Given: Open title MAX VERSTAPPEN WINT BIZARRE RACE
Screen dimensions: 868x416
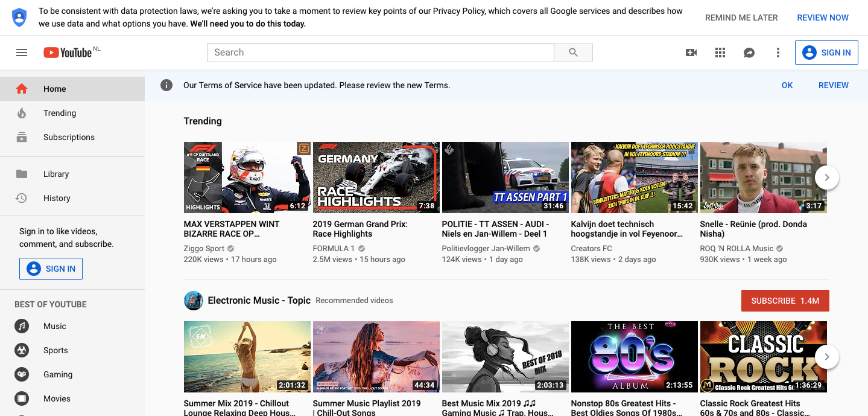Looking at the screenshot, I should click(x=232, y=229).
